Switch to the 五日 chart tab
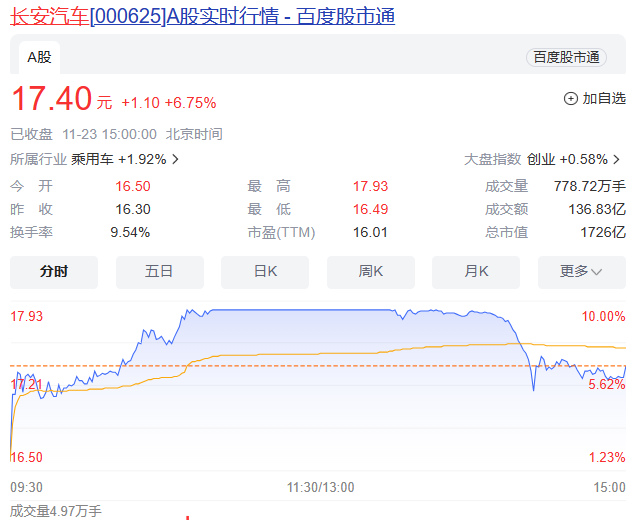 [159, 272]
